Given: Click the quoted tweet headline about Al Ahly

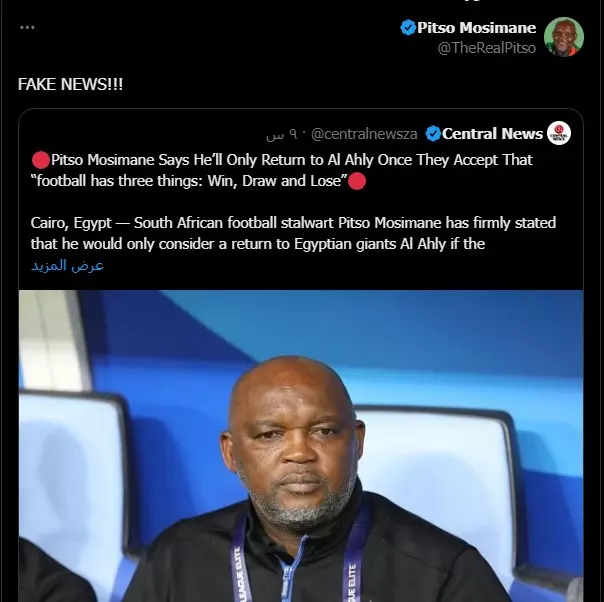Looking at the screenshot, I should (282, 170).
